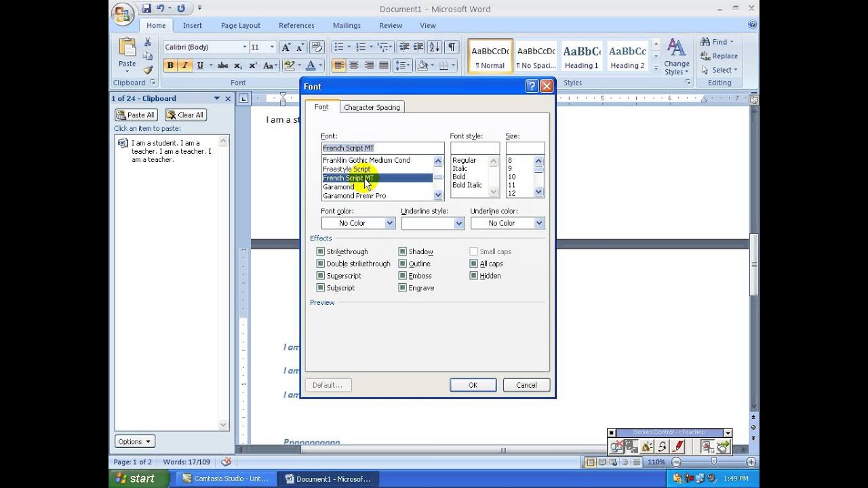868x488 pixels.
Task: Click the Size list scrollbar in dialog
Action: 538,177
